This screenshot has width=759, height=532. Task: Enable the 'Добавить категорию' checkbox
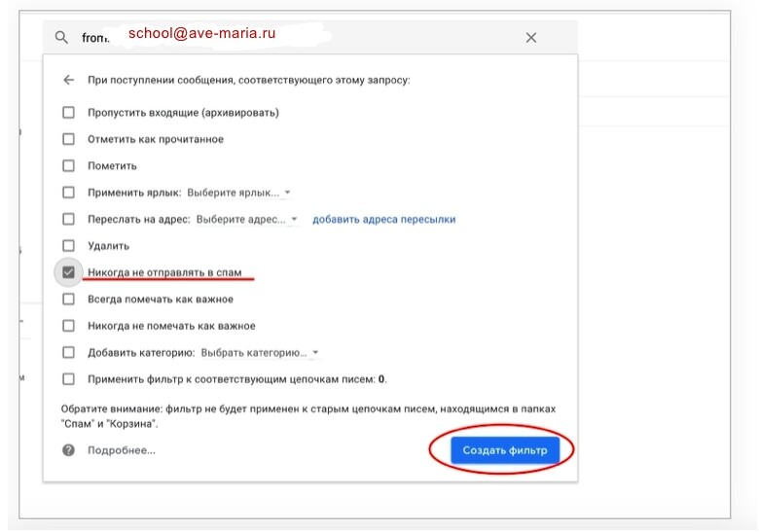coord(69,353)
